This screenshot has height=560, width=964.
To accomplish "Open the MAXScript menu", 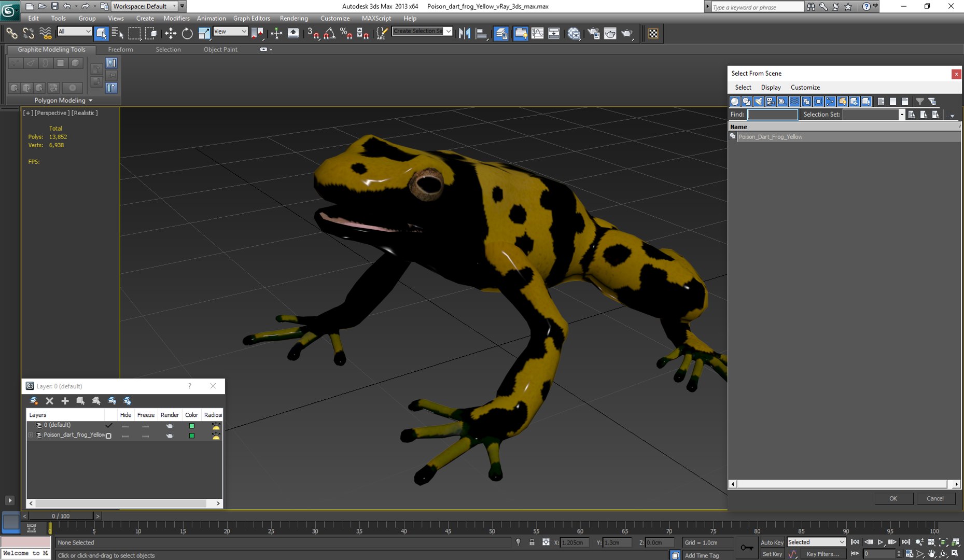I will click(x=376, y=18).
